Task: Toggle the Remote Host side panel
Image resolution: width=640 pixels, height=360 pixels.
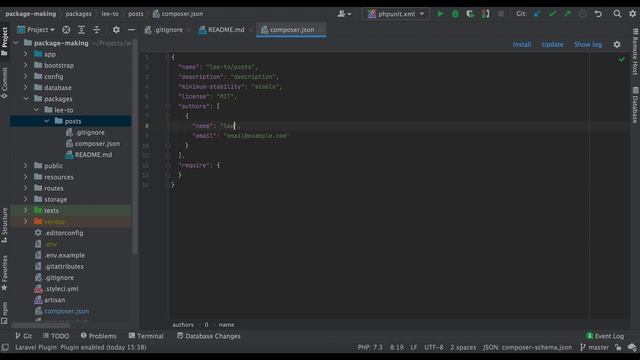Action: [x=636, y=52]
